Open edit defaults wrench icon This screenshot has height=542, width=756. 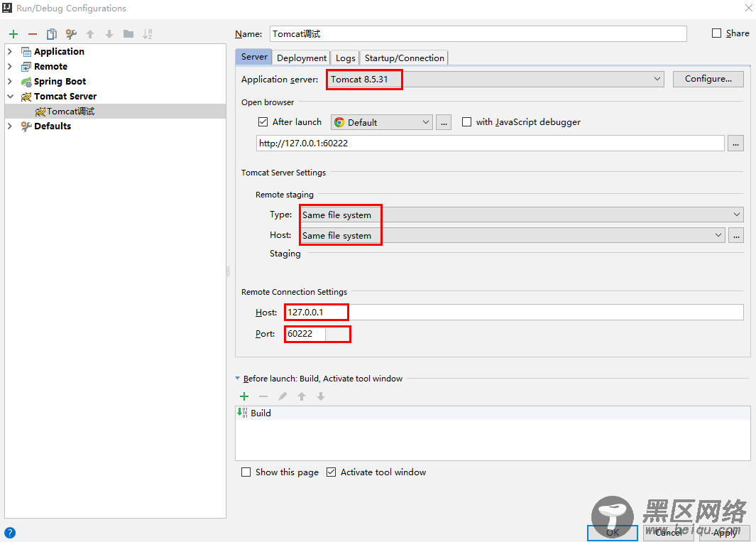[x=71, y=34]
